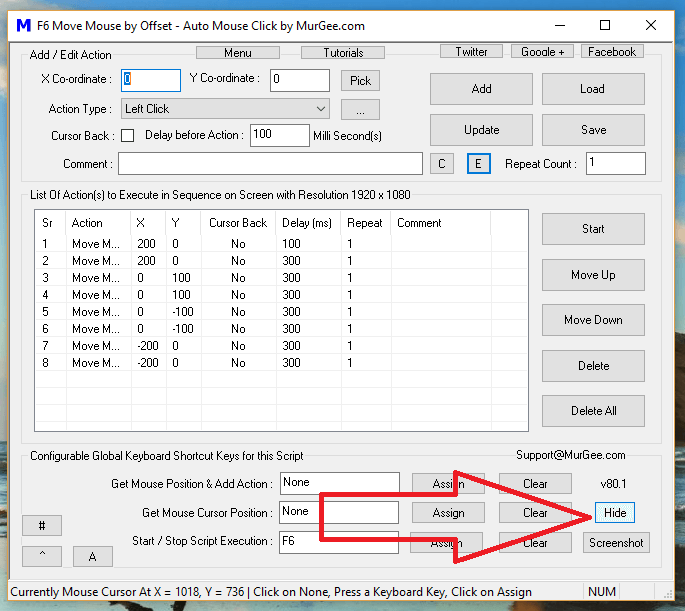Image resolution: width=685 pixels, height=611 pixels.
Task: Click the Save button
Action: (593, 130)
